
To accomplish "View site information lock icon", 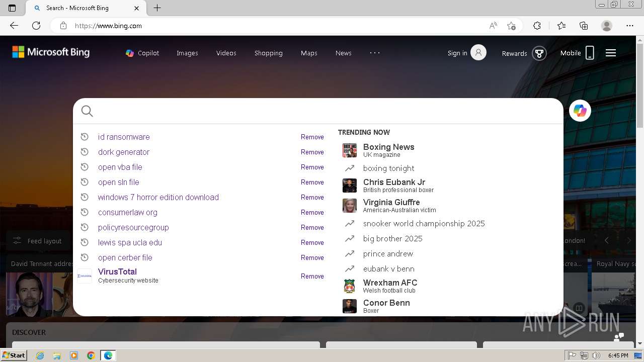I will (x=63, y=26).
